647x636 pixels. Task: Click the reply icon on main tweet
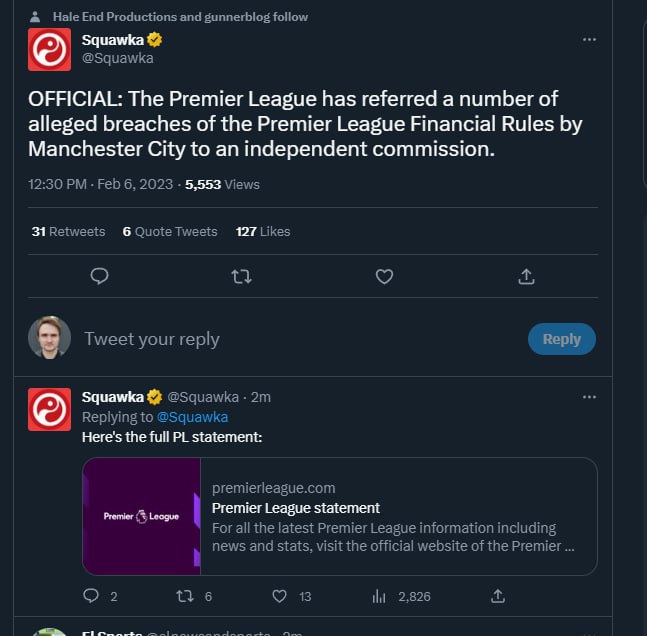[99, 277]
